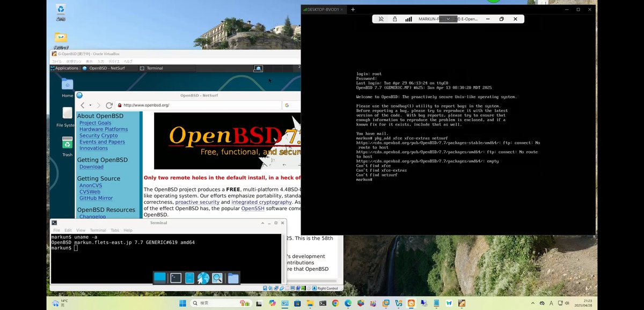Open the Hardware Platforms link

point(104,129)
